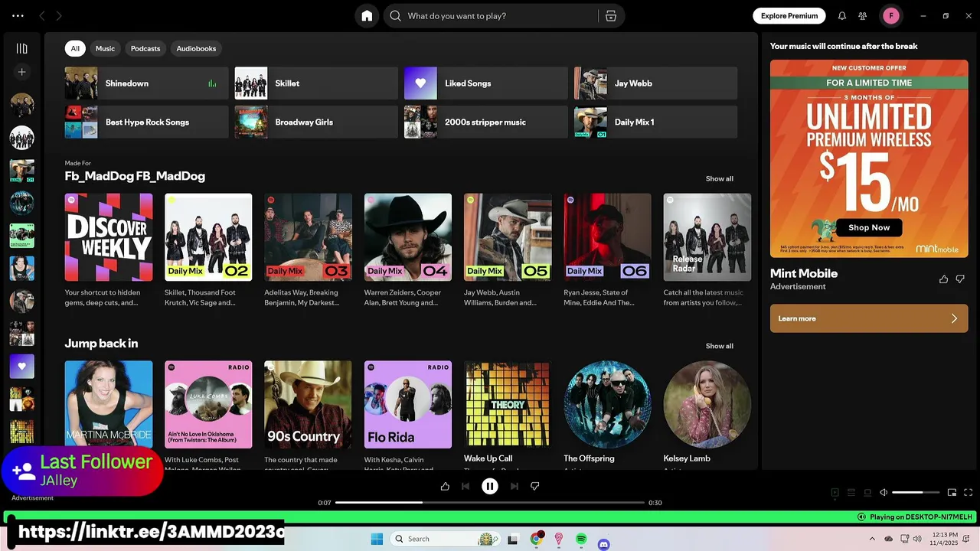Show all Made For mixes

pyautogui.click(x=719, y=178)
